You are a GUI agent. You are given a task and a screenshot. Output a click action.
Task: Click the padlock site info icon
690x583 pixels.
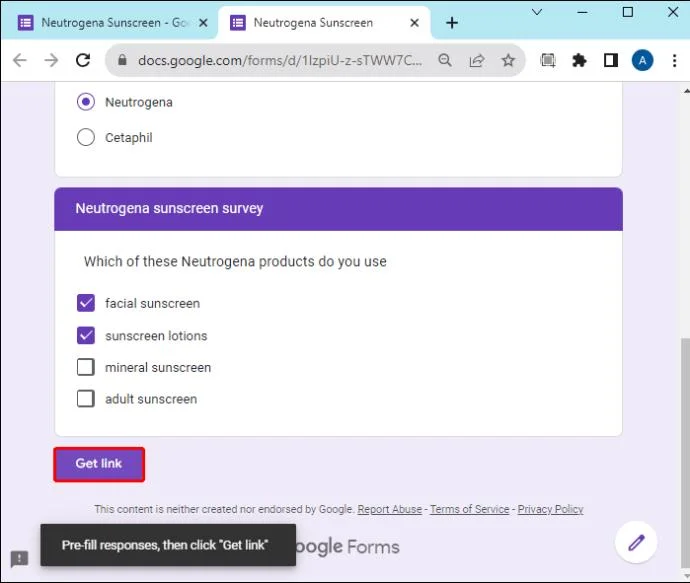coord(122,60)
